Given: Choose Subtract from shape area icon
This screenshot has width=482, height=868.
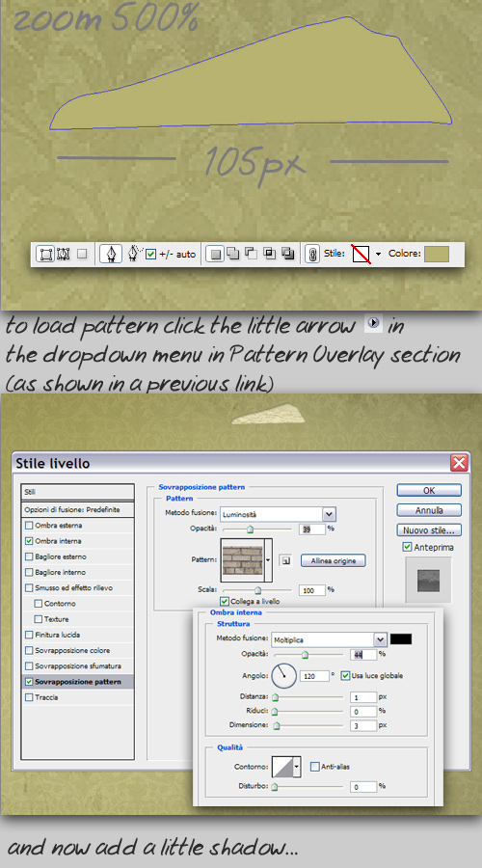Looking at the screenshot, I should [x=252, y=254].
